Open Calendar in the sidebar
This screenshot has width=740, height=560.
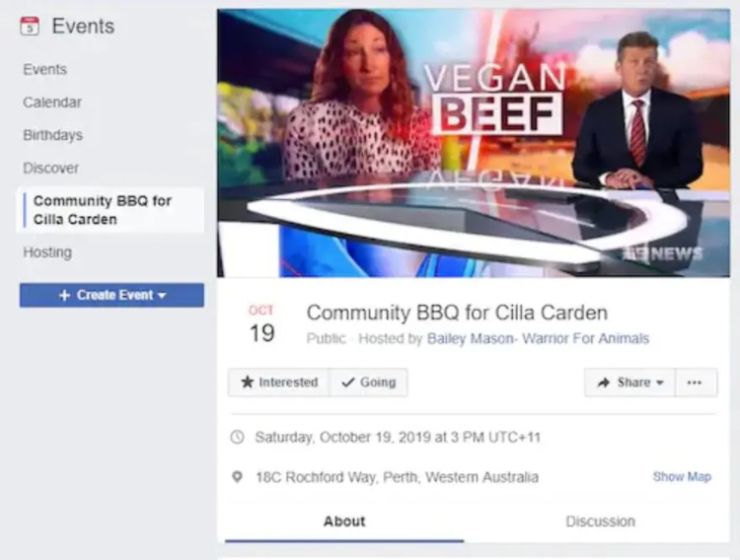click(x=52, y=103)
